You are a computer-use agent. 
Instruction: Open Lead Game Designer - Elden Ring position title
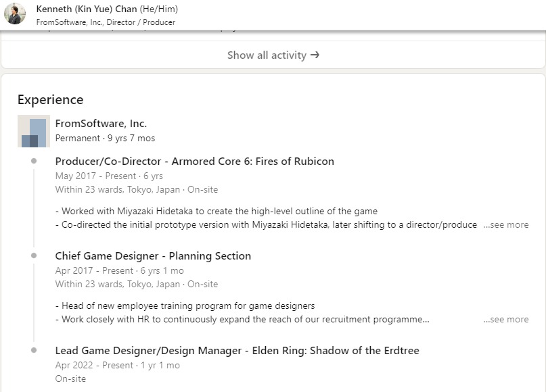pos(237,351)
